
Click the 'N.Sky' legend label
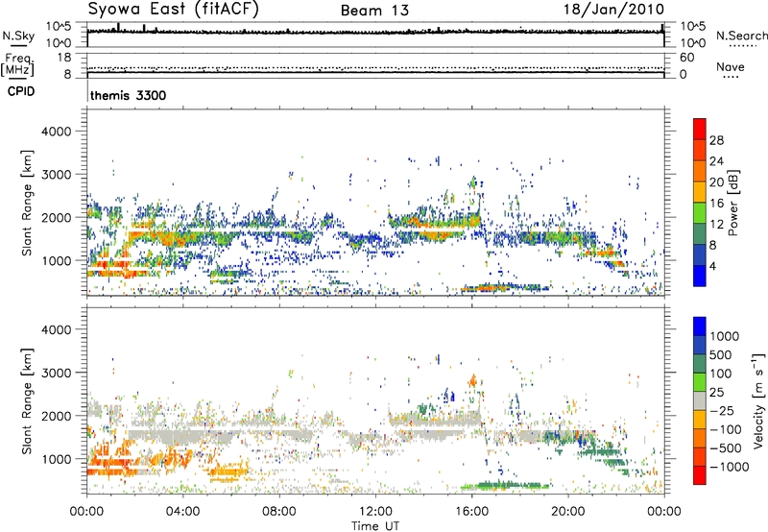18,36
